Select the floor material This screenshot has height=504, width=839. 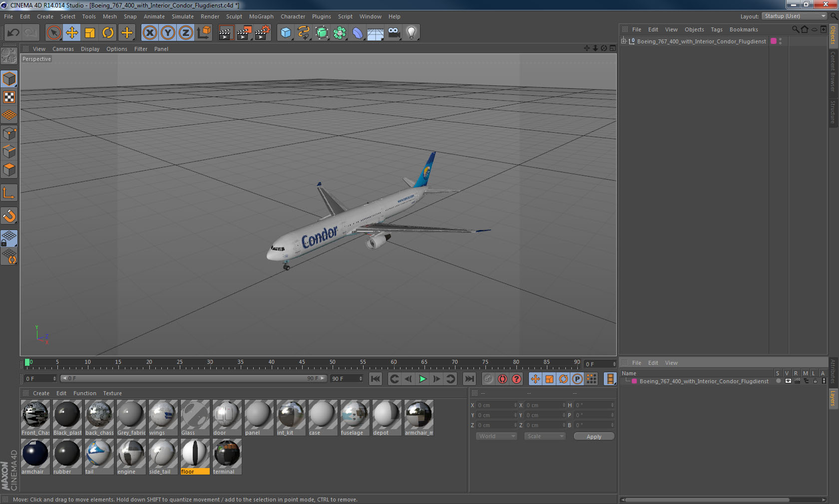click(x=194, y=457)
